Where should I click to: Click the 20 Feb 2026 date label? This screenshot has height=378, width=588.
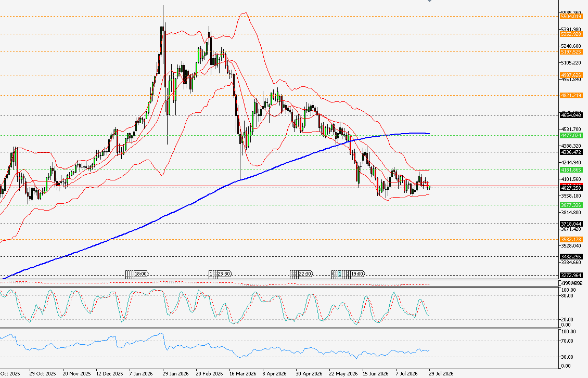click(x=209, y=373)
